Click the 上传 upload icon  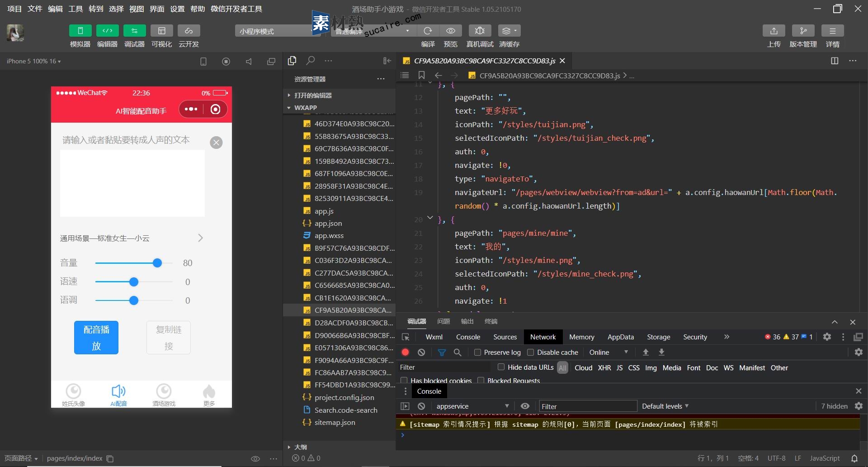pyautogui.click(x=774, y=31)
